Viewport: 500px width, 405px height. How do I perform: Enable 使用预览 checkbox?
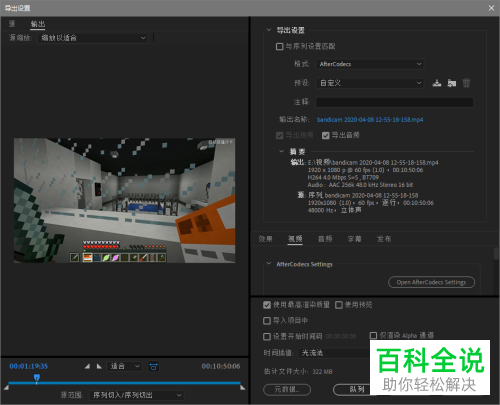coord(339,305)
